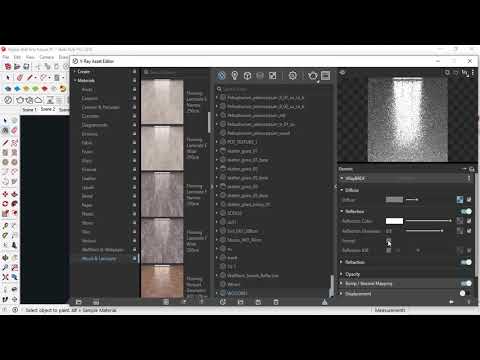Select the orange-brown wood flooring thumbnail
Image resolution: width=480 pixels, height=360 pixels.
pos(162,281)
